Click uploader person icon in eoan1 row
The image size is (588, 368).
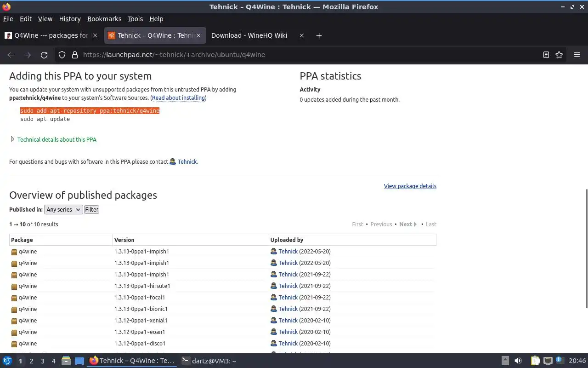(x=274, y=332)
